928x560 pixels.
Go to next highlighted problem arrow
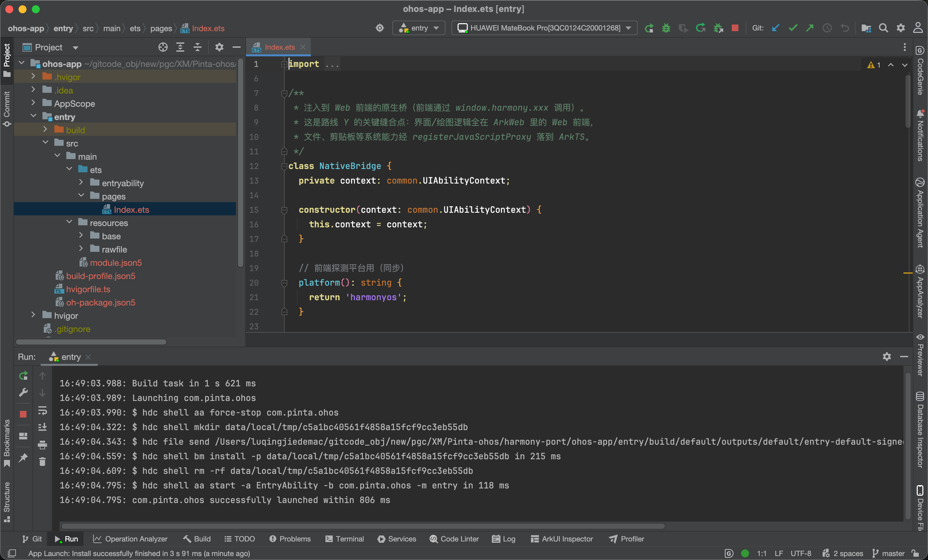tap(904, 65)
